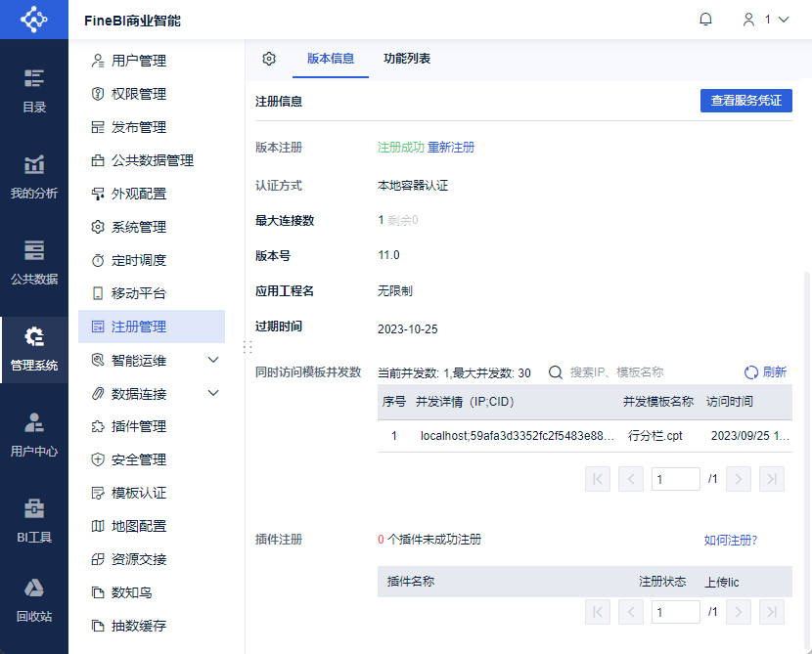
Task: Go to 我的分析 in sidebar
Action: click(x=34, y=177)
